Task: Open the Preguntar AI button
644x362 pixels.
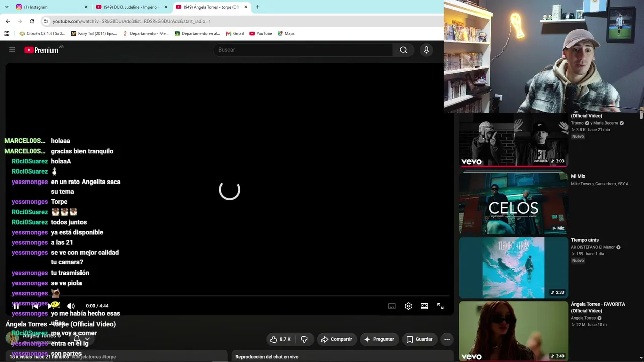Action: (x=379, y=339)
